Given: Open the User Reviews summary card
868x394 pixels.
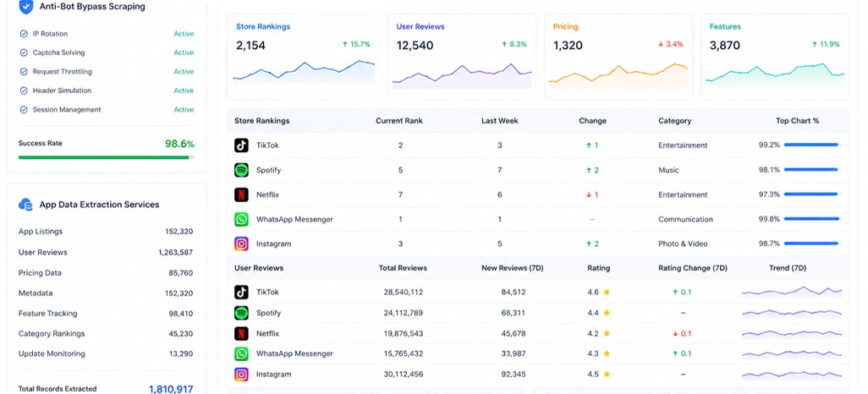Looking at the screenshot, I should 462,57.
